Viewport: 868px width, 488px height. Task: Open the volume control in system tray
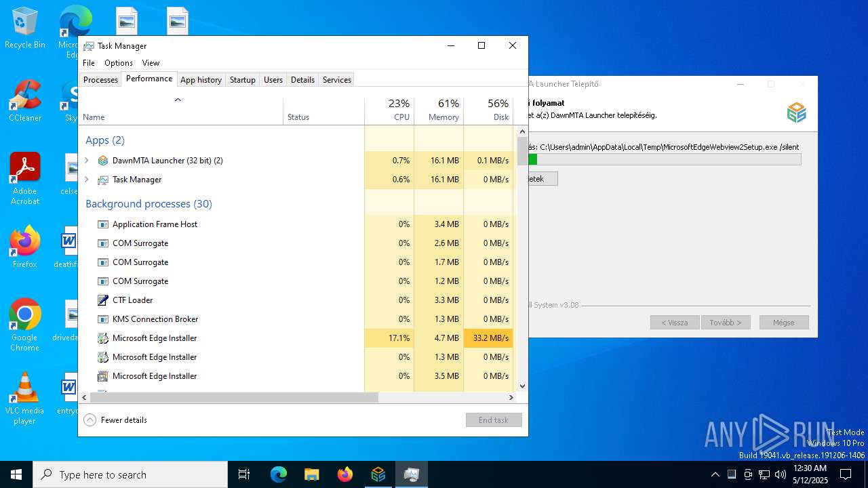(781, 474)
